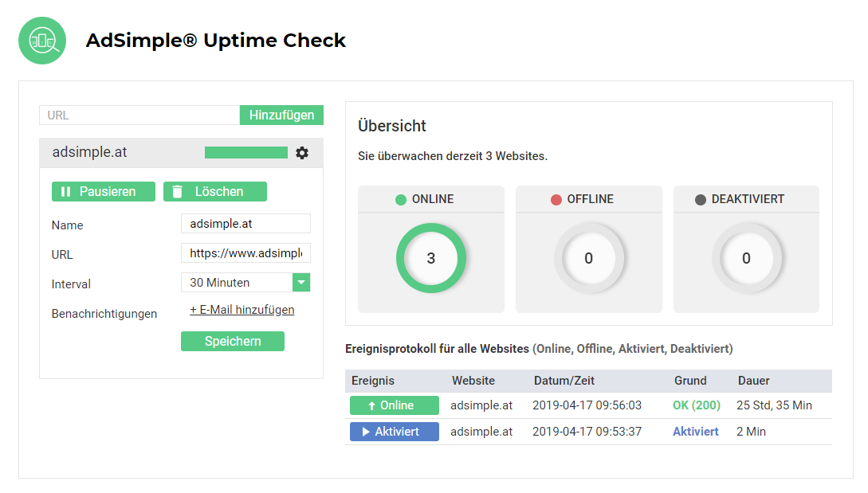Screen dimensions: 868x493
Task: Pause monitoring with the Pausieren button
Action: click(x=103, y=192)
